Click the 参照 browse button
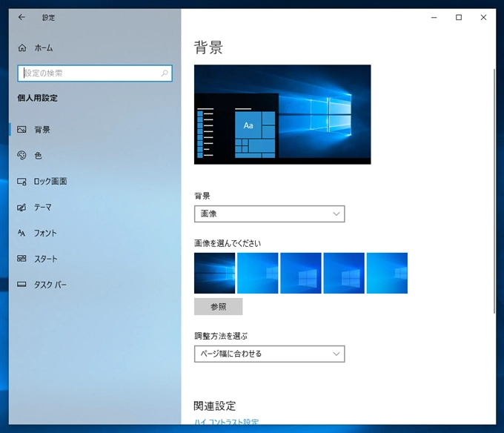The image size is (504, 433). click(x=218, y=307)
